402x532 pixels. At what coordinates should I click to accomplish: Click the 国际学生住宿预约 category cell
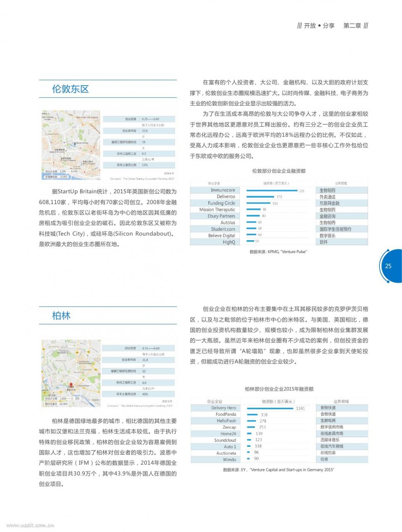coord(335,229)
